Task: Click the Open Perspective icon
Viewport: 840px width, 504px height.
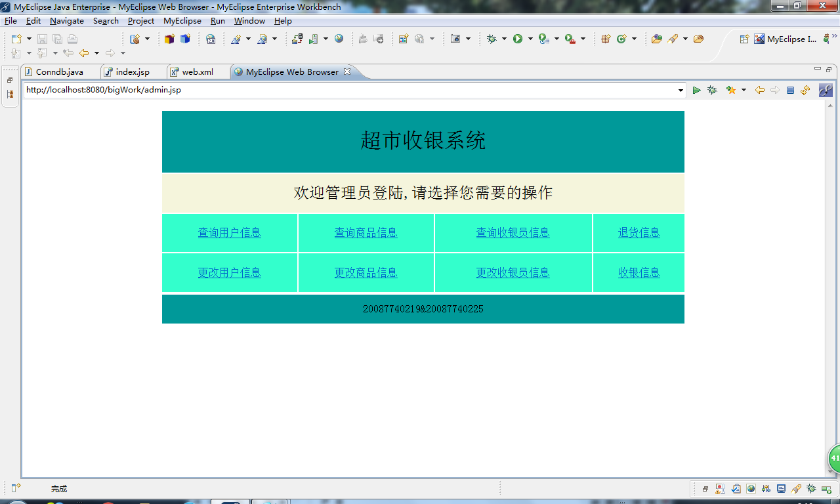Action: (744, 39)
